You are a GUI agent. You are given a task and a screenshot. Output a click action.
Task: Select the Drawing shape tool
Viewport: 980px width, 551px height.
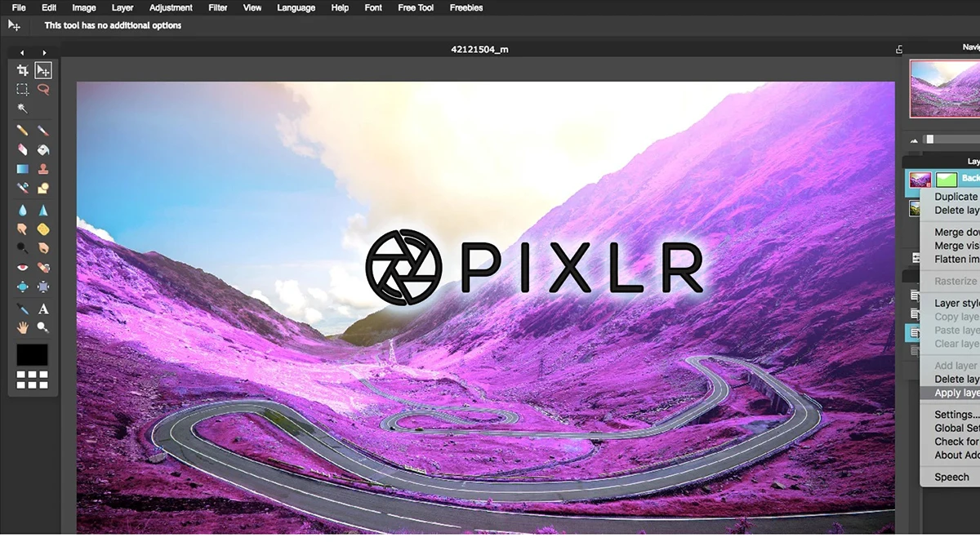point(43,188)
